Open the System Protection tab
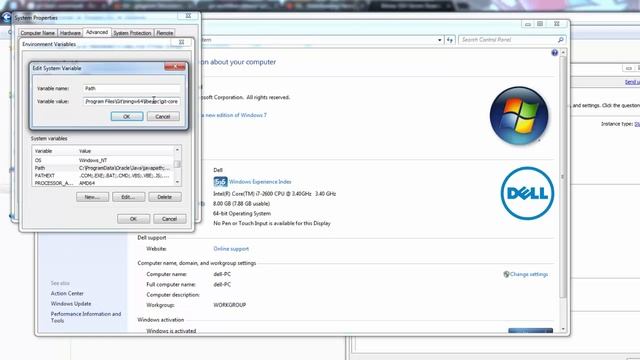The image size is (640, 360). click(132, 33)
